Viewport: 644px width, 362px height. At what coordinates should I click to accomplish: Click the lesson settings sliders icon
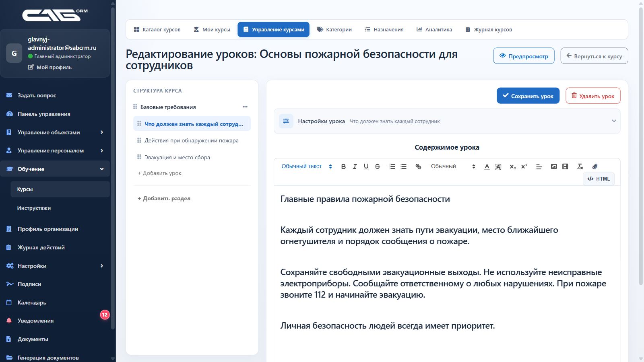click(x=286, y=121)
